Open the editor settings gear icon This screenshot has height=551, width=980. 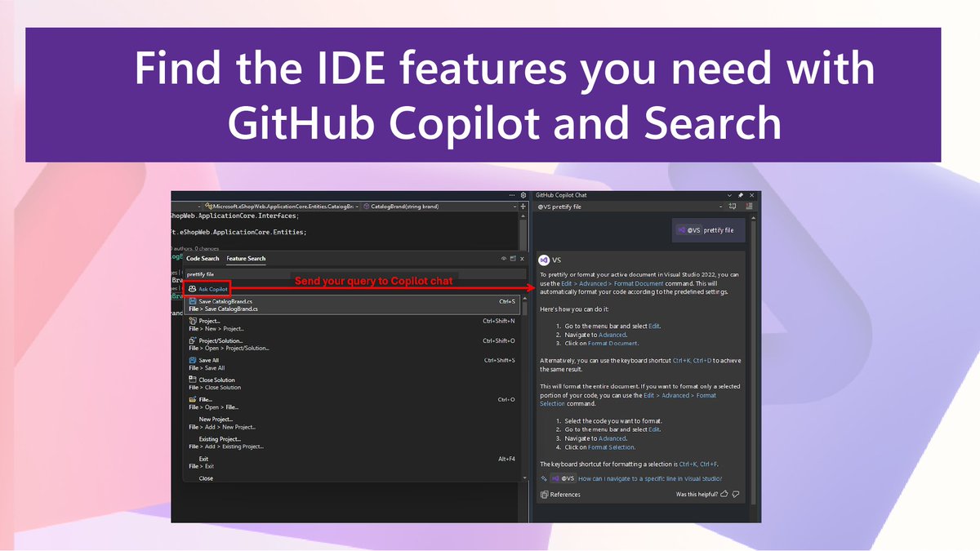pos(523,196)
